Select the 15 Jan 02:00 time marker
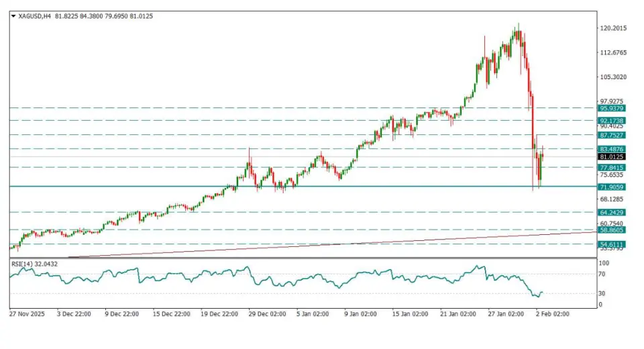Viewport: 644px width, 349px height. click(x=410, y=313)
